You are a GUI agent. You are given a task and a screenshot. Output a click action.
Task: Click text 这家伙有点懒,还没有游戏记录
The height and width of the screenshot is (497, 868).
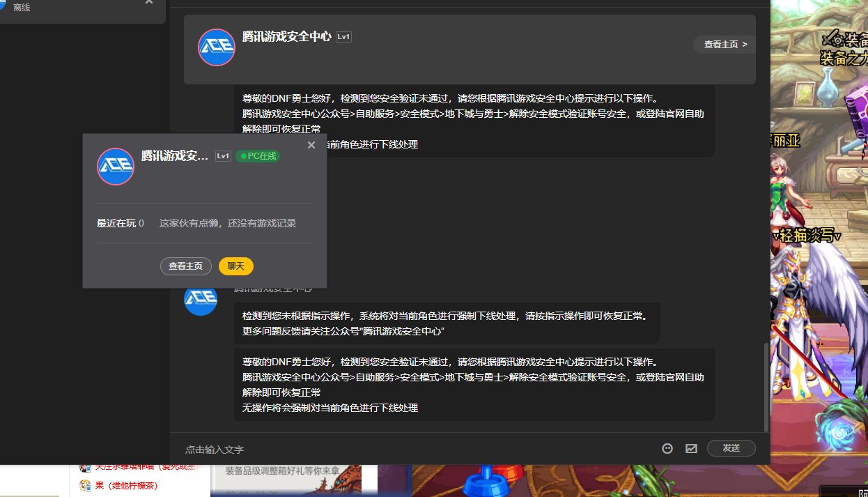click(x=228, y=223)
